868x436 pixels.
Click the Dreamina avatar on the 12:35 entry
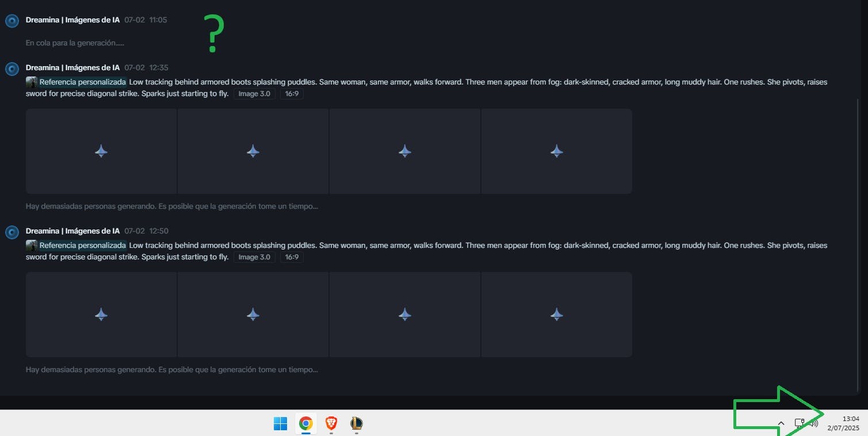click(12, 69)
